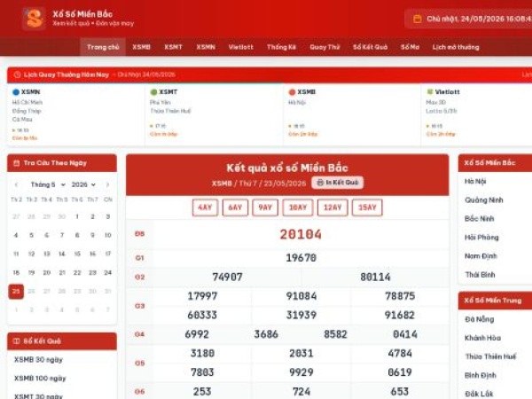Select the 15AY code button
Image resolution: width=532 pixels, height=399 pixels.
click(367, 207)
